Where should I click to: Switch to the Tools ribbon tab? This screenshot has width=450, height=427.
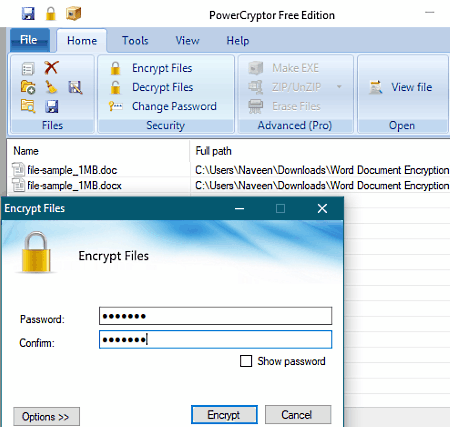135,40
